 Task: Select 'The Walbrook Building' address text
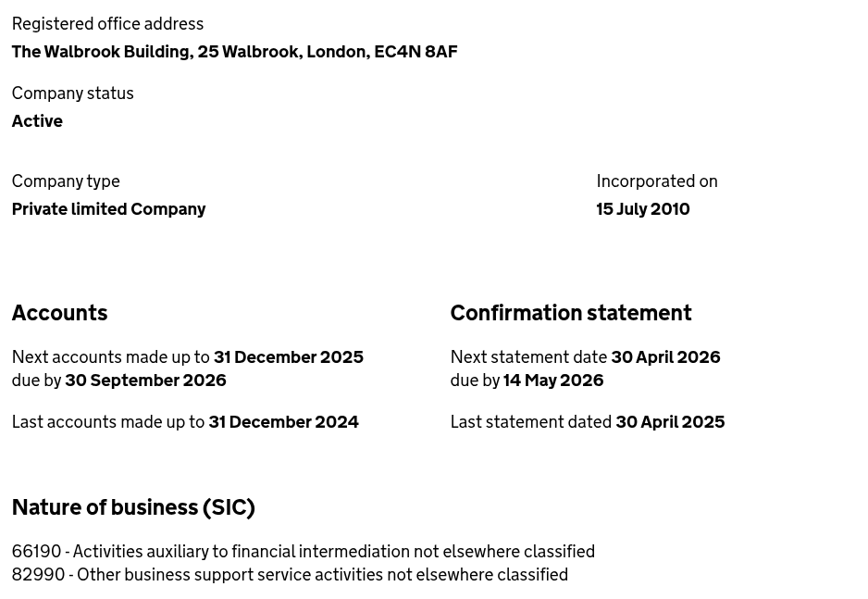click(103, 52)
